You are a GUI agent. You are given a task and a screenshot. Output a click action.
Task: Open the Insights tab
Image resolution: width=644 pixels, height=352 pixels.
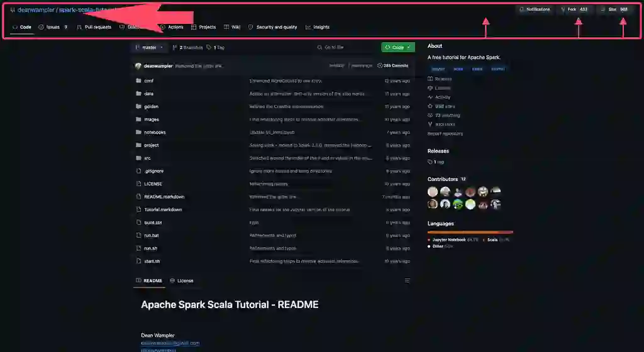(318, 27)
